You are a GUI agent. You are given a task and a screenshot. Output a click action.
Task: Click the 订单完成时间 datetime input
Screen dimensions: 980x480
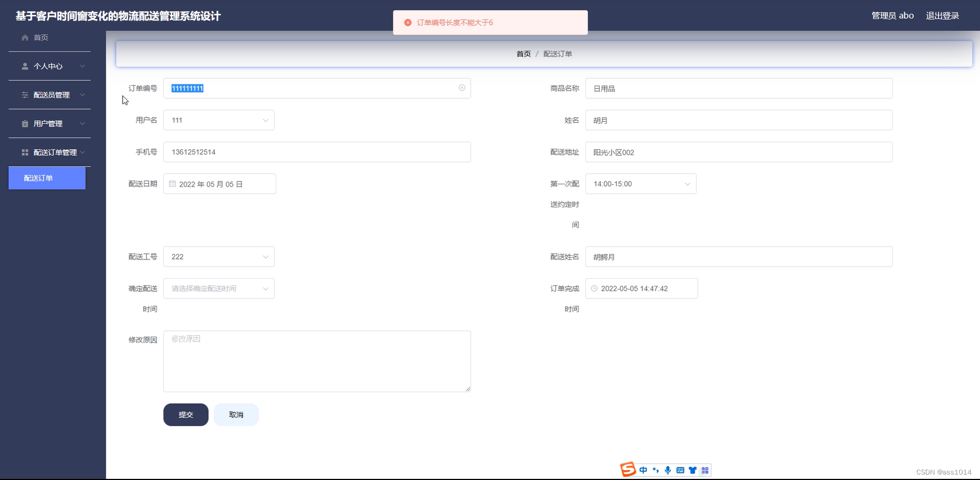tap(642, 289)
